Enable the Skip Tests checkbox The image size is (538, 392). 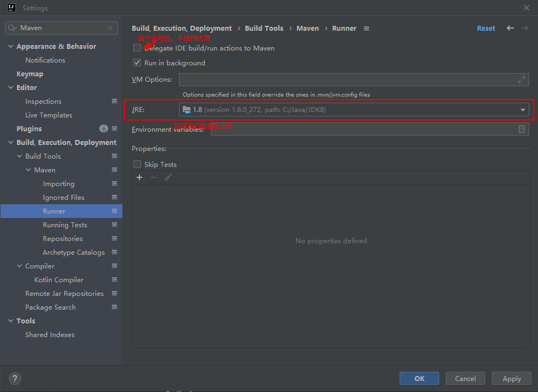[x=137, y=164]
